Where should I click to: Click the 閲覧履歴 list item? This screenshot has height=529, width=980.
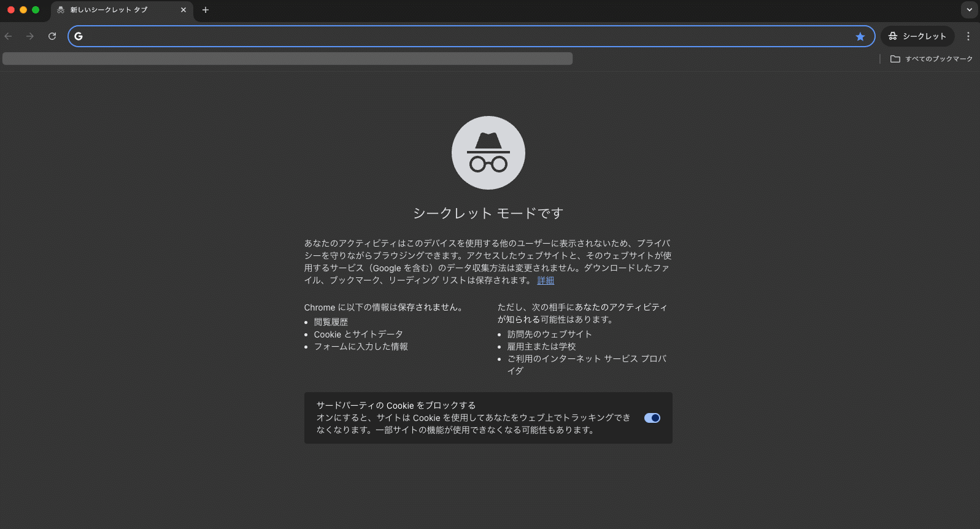331,322
